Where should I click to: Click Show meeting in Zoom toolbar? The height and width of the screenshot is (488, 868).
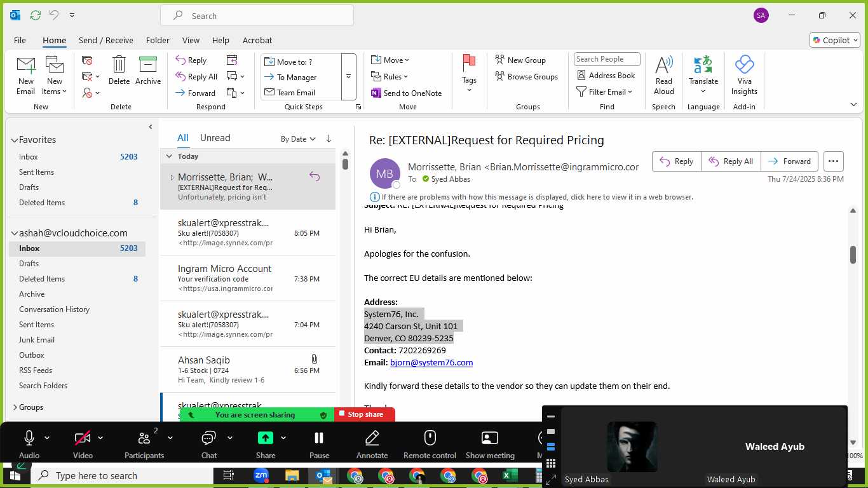490,444
